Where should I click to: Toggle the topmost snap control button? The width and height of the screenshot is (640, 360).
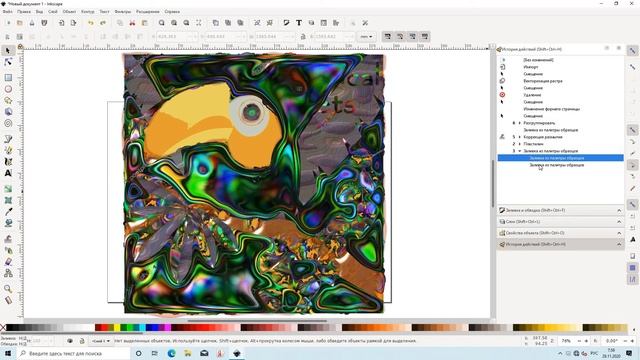coord(632,51)
